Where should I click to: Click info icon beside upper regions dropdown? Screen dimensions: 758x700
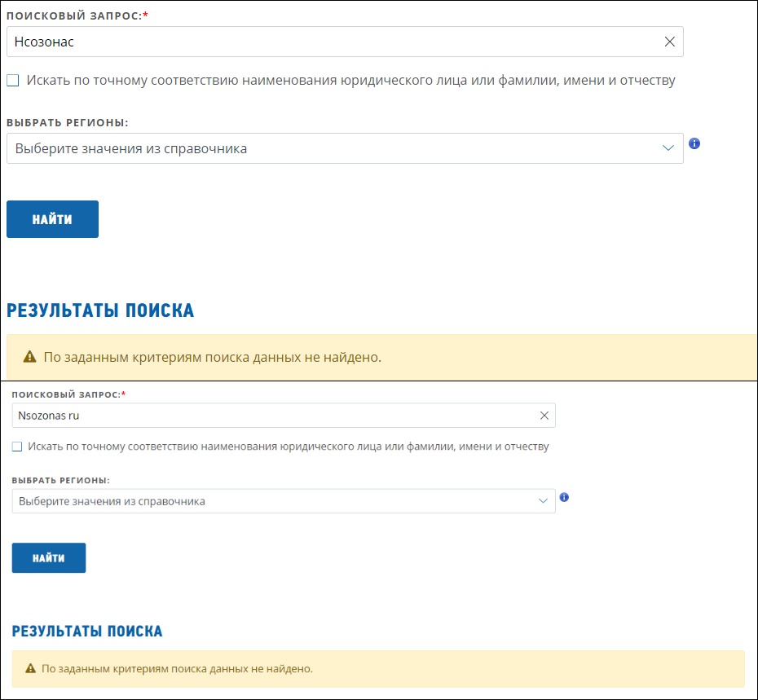694,143
